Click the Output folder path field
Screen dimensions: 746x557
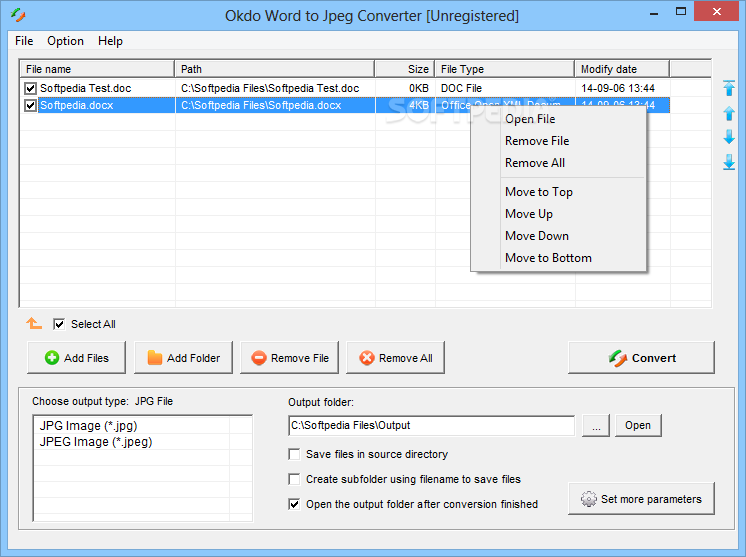click(x=432, y=425)
